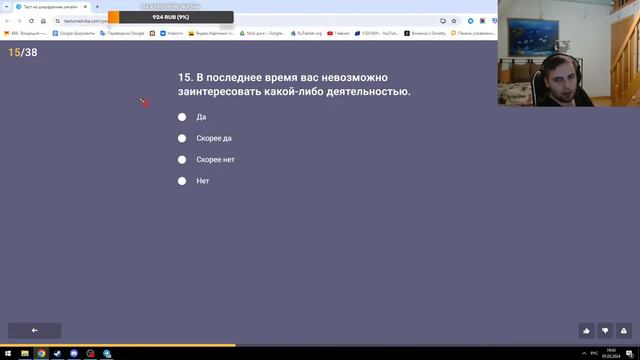Open the Панель управления bookmark
The height and width of the screenshot is (360, 640).
473,33
